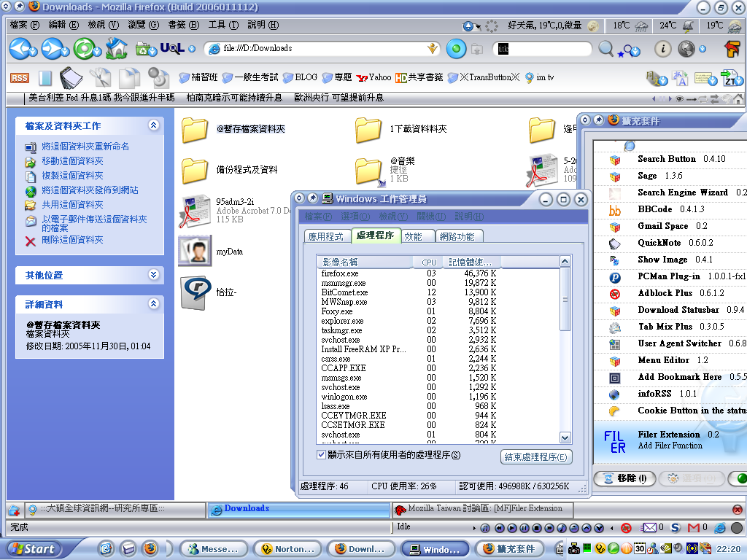Click the Reload button in Firefox toolbar
Viewport: 747px width, 560px height.
(85, 49)
